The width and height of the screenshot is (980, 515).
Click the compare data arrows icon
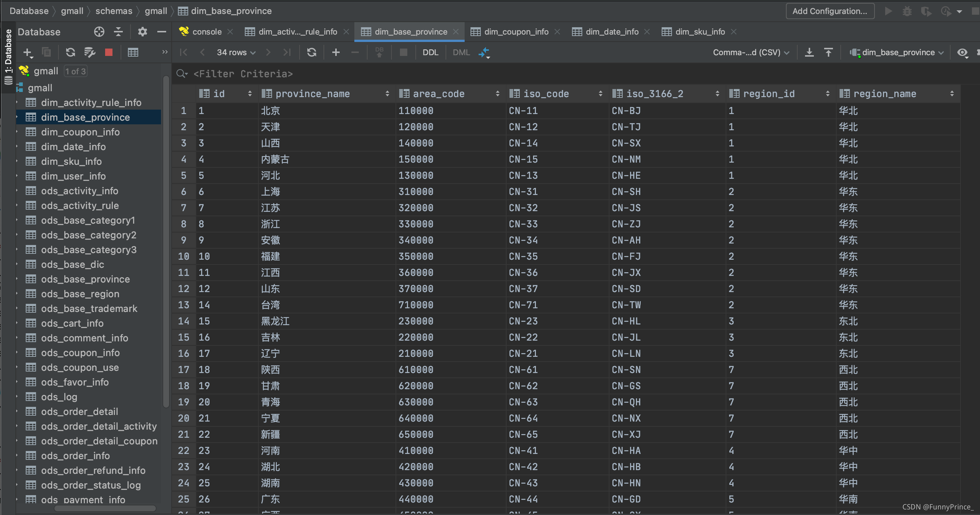click(484, 53)
